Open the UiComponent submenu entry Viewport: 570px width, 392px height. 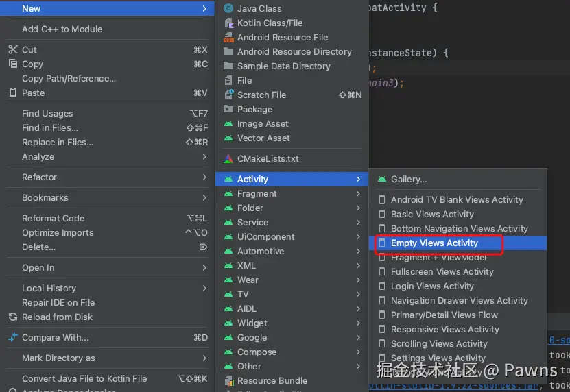coord(292,237)
